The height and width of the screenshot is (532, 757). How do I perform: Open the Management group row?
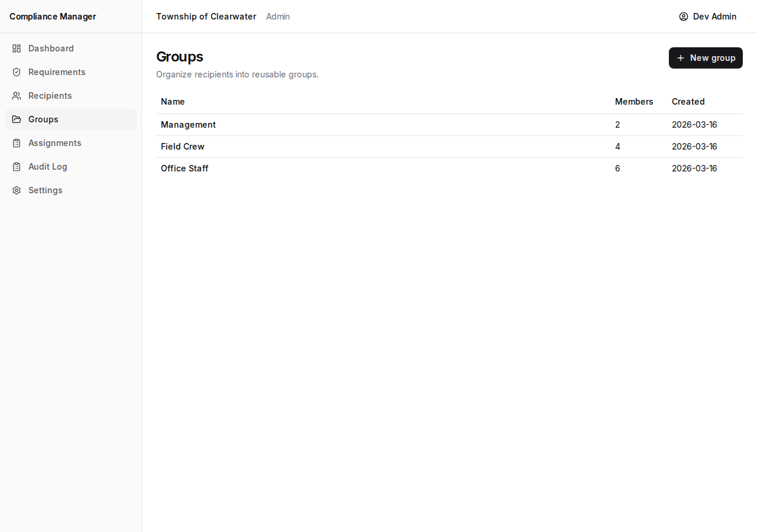coord(449,125)
